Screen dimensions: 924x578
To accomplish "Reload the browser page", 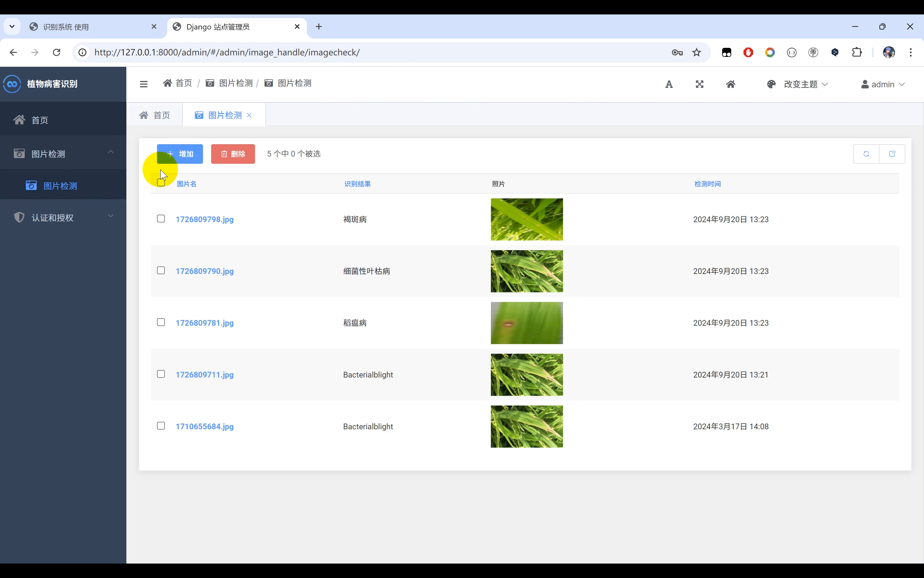I will [x=57, y=52].
